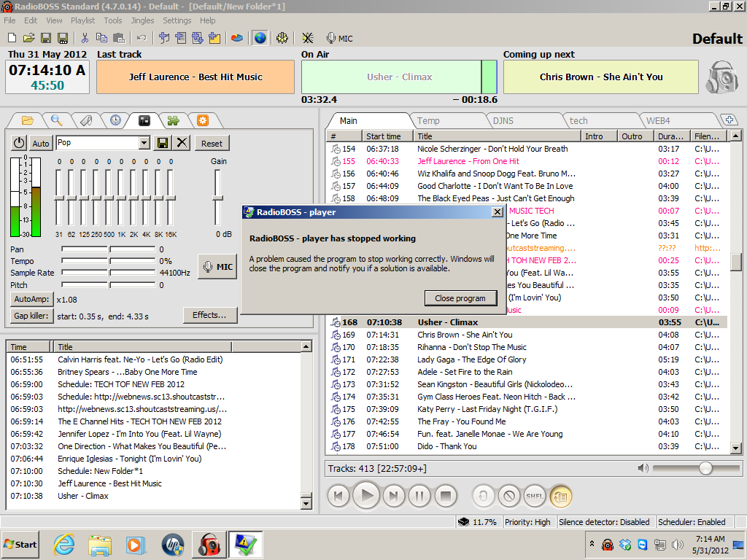Copy selected tracks using the copy icon
747x560 pixels.
coord(101,38)
